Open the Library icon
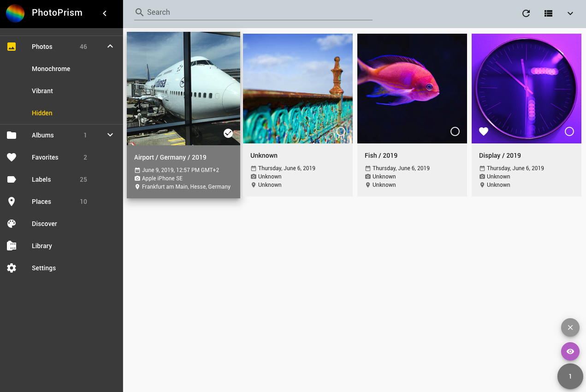Viewport: 586px width, 392px height. (x=11, y=245)
